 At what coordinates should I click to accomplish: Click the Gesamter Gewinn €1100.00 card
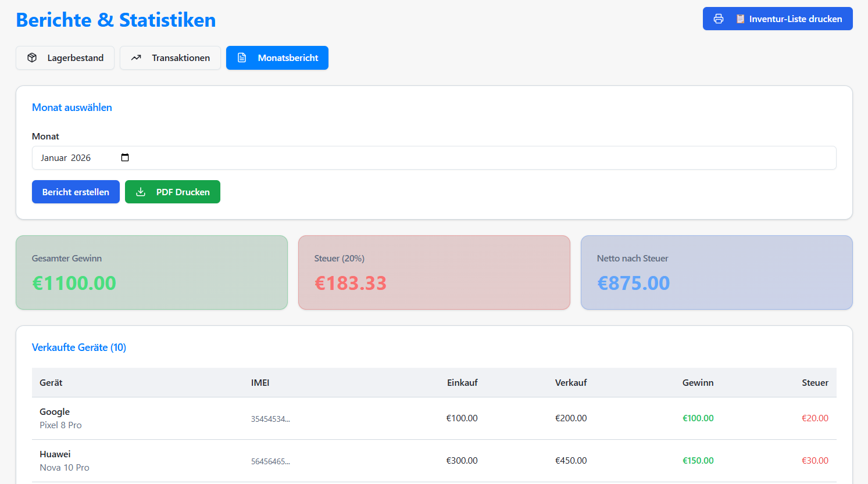point(152,273)
